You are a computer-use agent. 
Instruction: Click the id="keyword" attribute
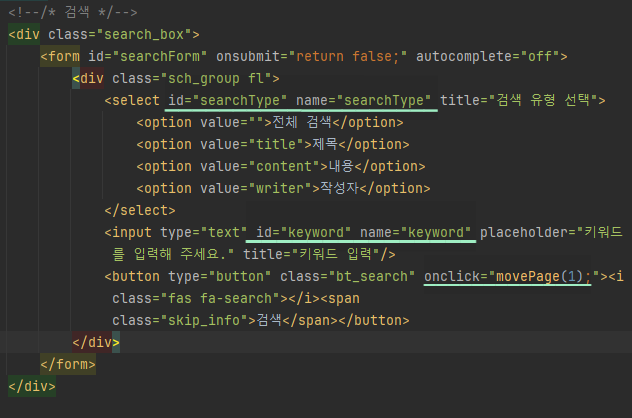pyautogui.click(x=304, y=232)
